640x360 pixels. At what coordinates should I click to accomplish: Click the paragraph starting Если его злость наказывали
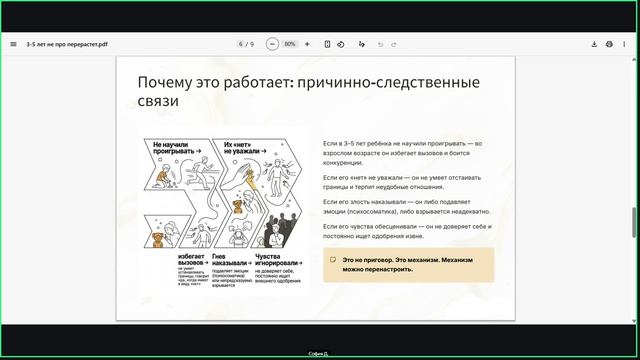coord(407,207)
